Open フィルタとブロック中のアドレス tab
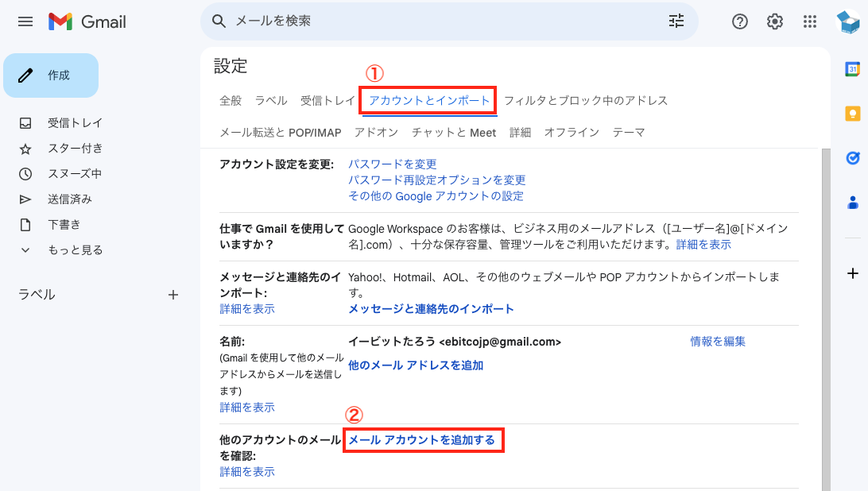 coord(586,101)
